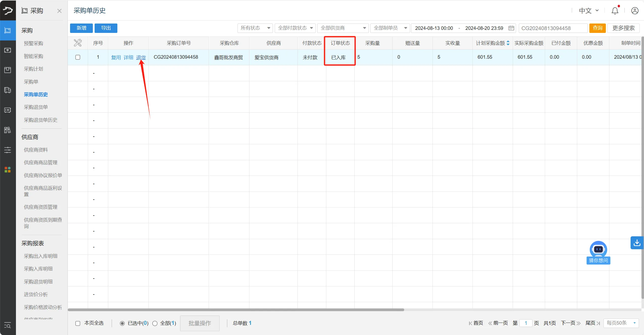The height and width of the screenshot is (335, 644).
Task: Check the checkbox for order CG20240813094458
Action: 78,57
